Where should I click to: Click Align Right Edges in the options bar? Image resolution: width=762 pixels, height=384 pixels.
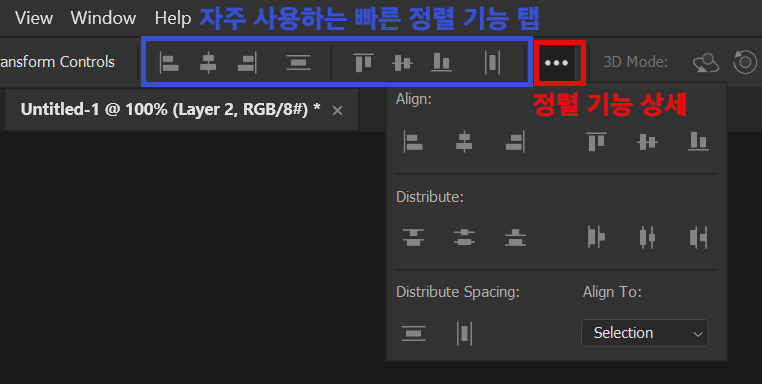(x=247, y=63)
